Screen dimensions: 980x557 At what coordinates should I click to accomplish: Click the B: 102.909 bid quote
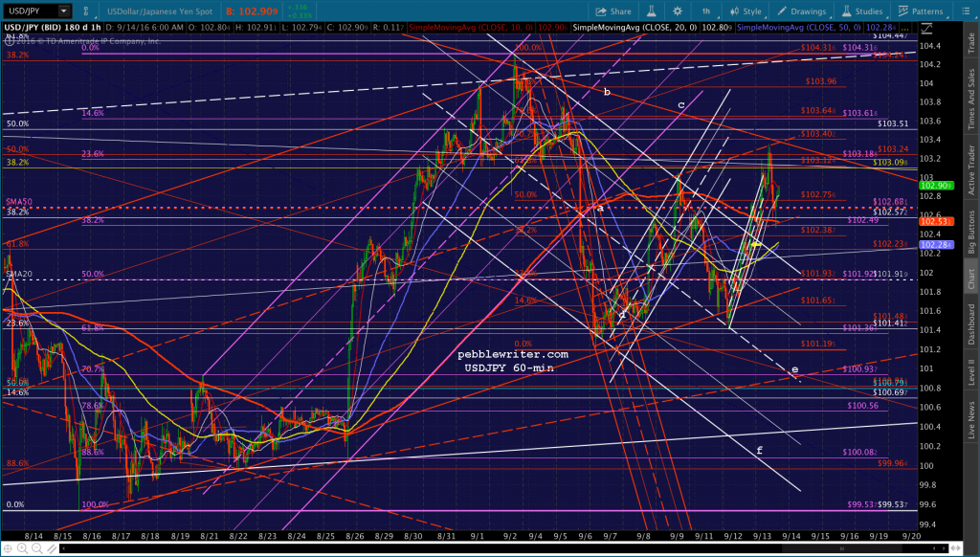(x=252, y=11)
